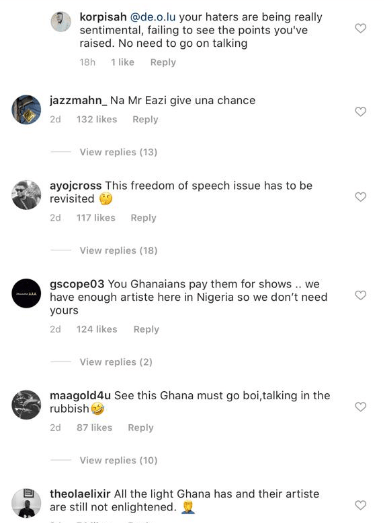Open the @de.o.lu mention link
The height and width of the screenshot is (523, 384).
(x=153, y=17)
